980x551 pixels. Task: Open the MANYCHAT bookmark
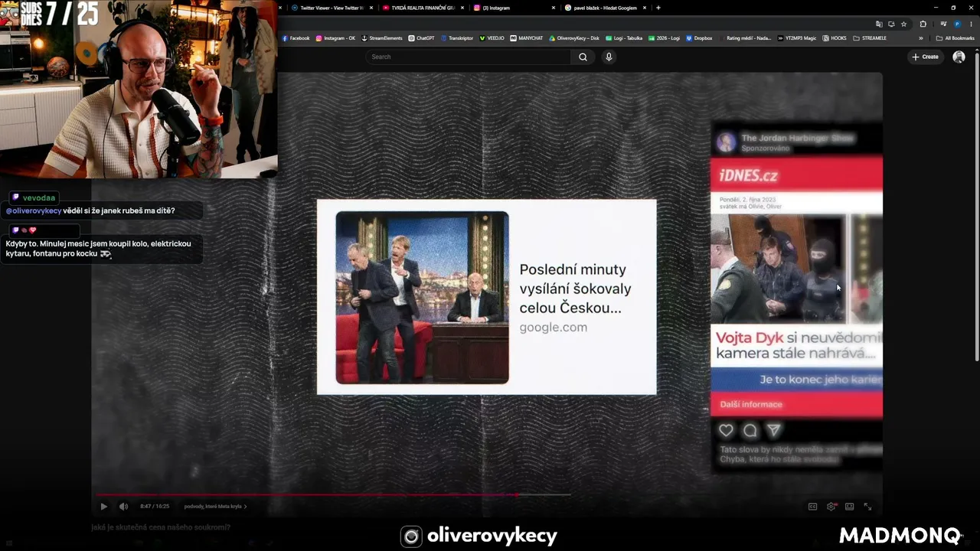coord(526,37)
